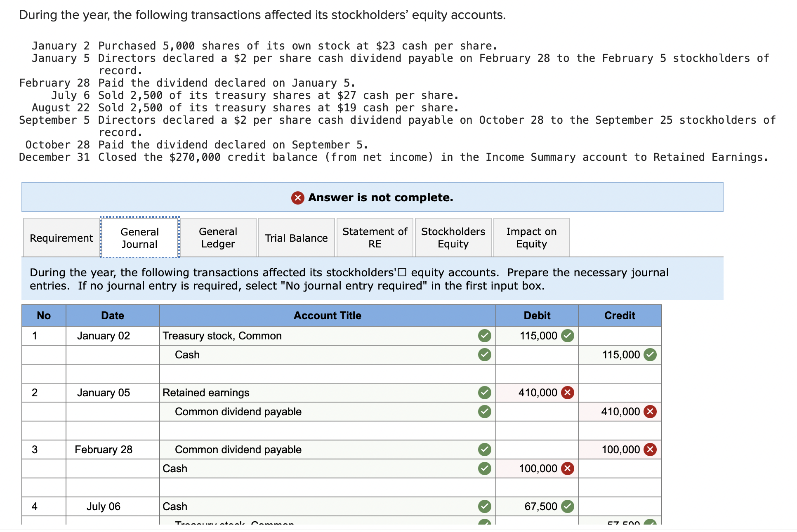
Task: Open the account title dropdown for Retained earnings
Action: pyautogui.click(x=289, y=393)
